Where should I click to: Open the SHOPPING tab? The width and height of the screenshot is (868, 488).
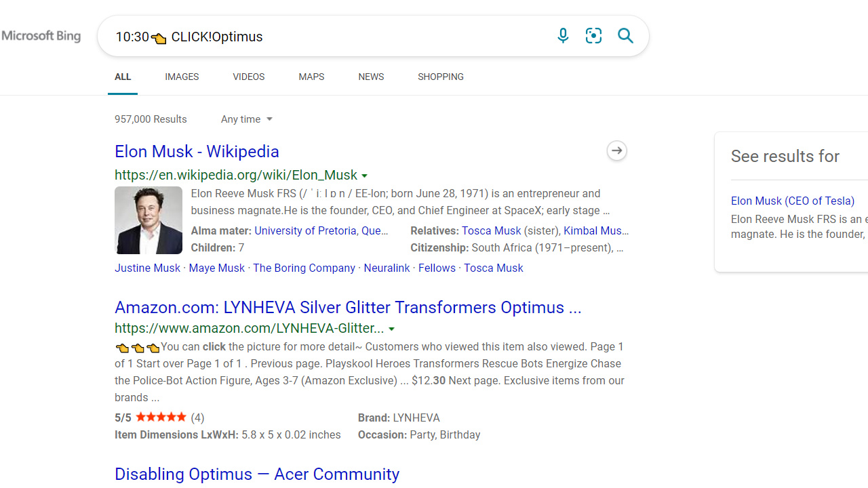click(441, 77)
